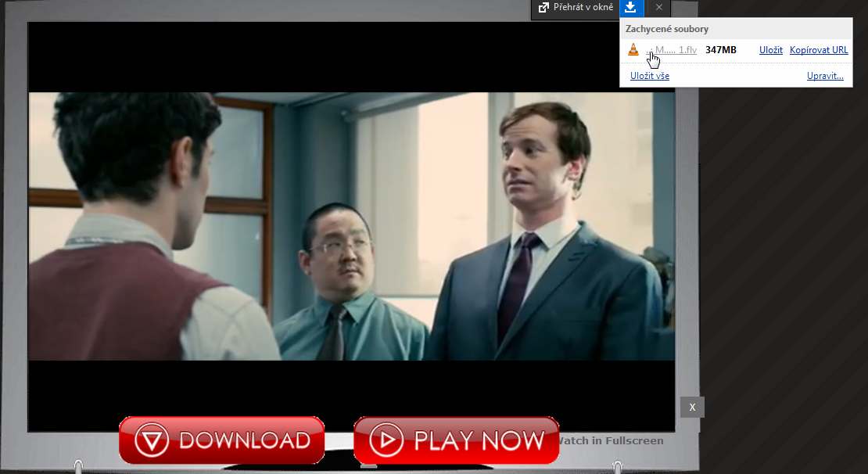Click the red DOWNLOAD button
Screen dimensions: 868x474
point(221,440)
